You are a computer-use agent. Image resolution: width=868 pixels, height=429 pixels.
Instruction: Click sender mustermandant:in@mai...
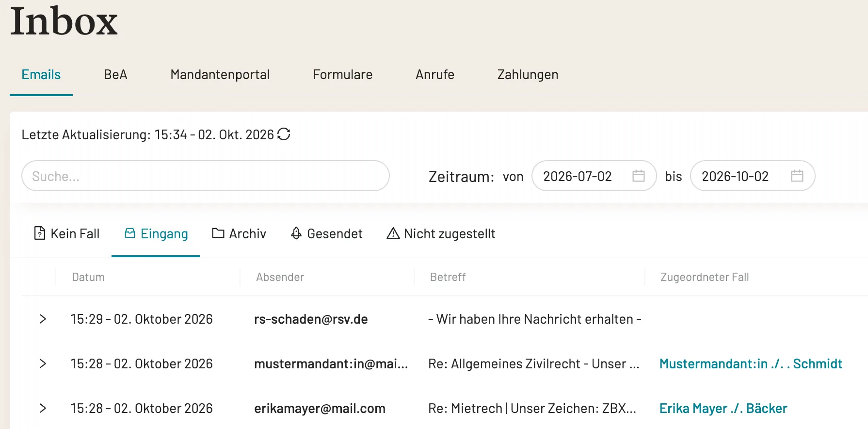point(331,363)
